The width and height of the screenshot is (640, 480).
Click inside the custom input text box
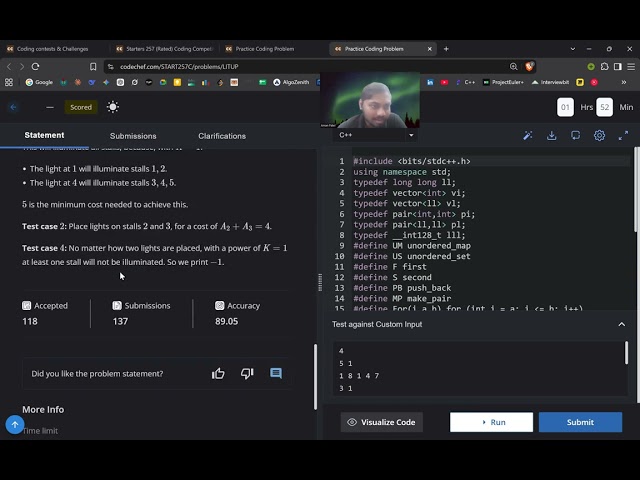pyautogui.click(x=478, y=369)
